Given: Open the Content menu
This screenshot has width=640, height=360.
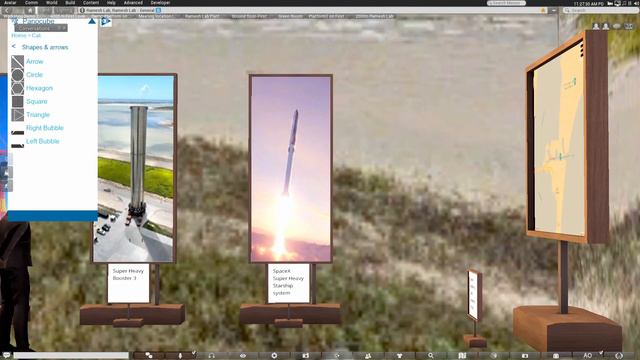Looking at the screenshot, I should coord(91,2).
